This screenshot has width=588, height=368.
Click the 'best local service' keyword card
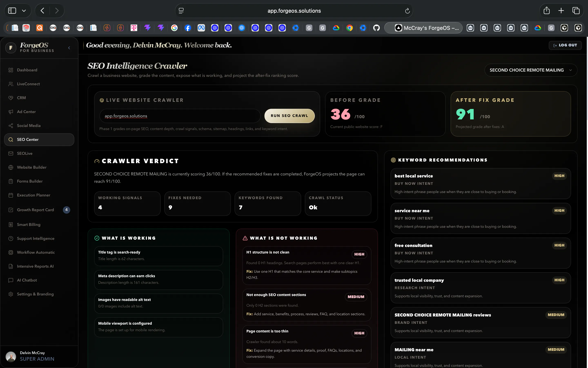[480, 184]
